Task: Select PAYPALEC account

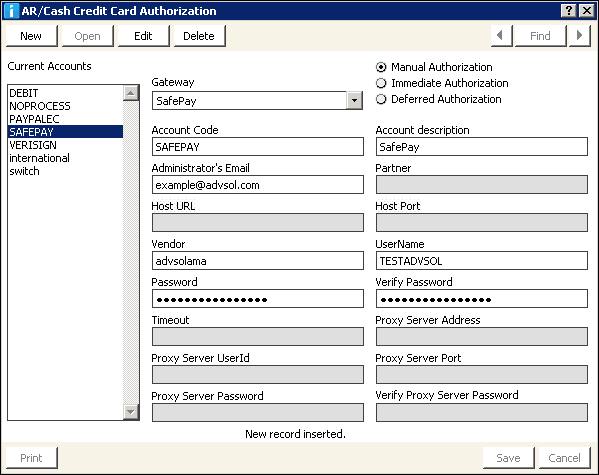Action: pos(65,119)
